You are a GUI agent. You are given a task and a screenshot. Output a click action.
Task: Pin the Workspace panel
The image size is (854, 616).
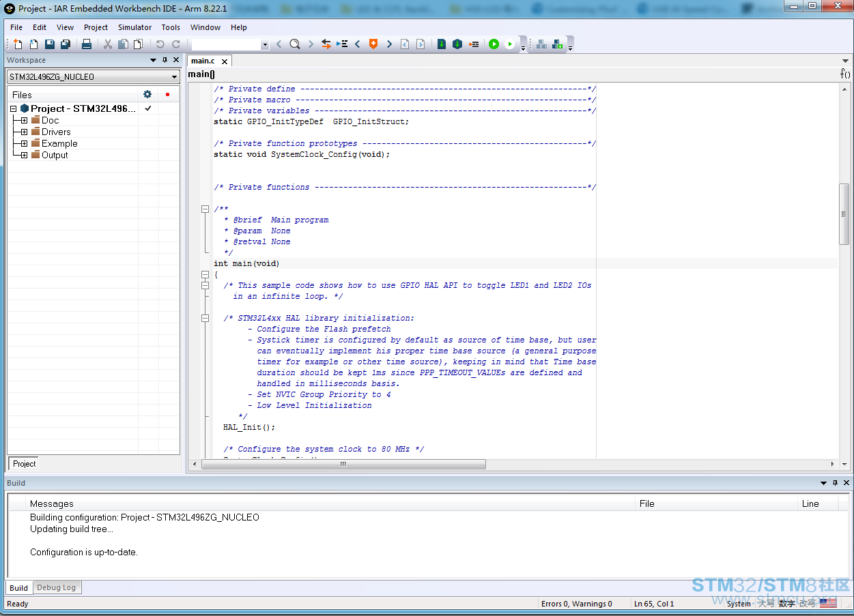[x=165, y=60]
